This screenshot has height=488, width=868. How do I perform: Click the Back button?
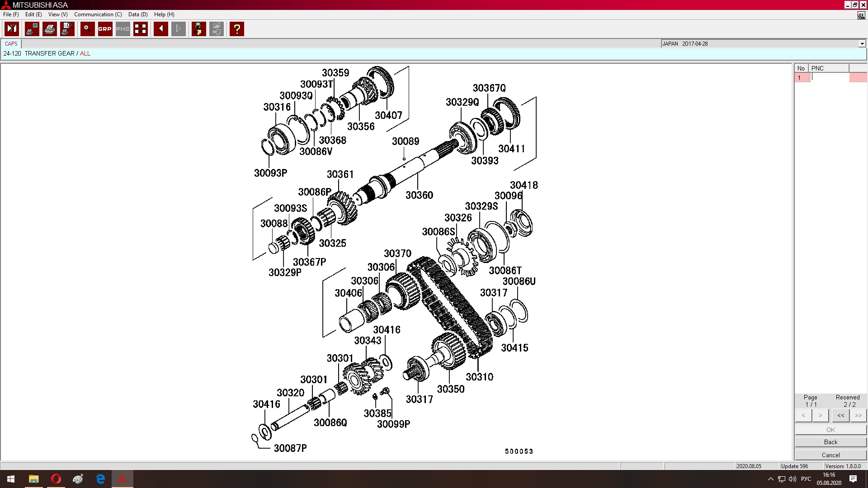pyautogui.click(x=830, y=442)
